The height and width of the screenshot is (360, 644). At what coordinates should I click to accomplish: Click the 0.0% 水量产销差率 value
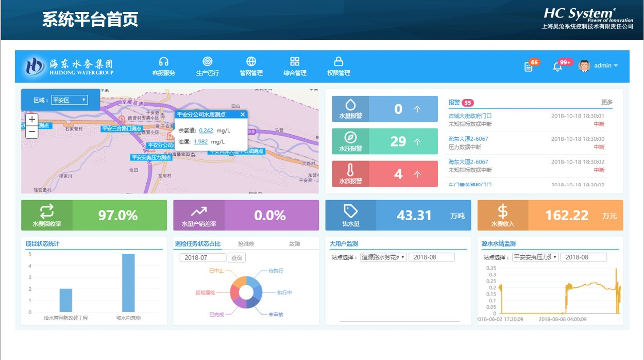coord(270,215)
